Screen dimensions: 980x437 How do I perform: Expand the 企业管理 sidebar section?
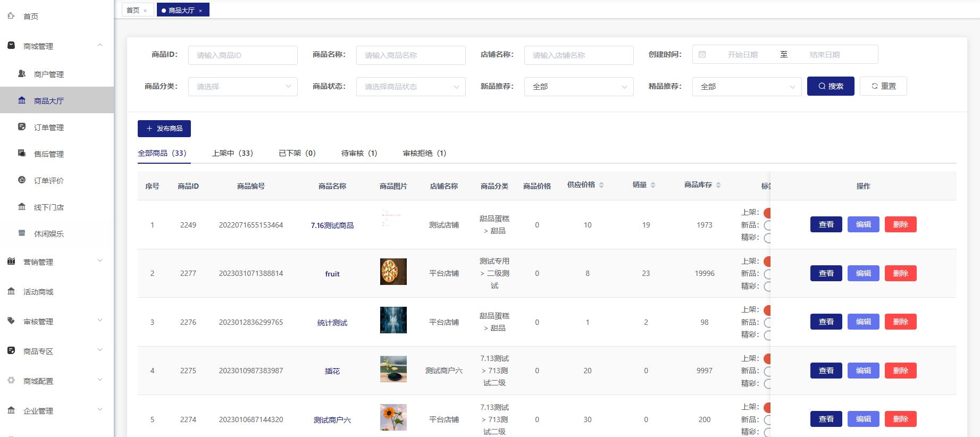click(x=100, y=409)
